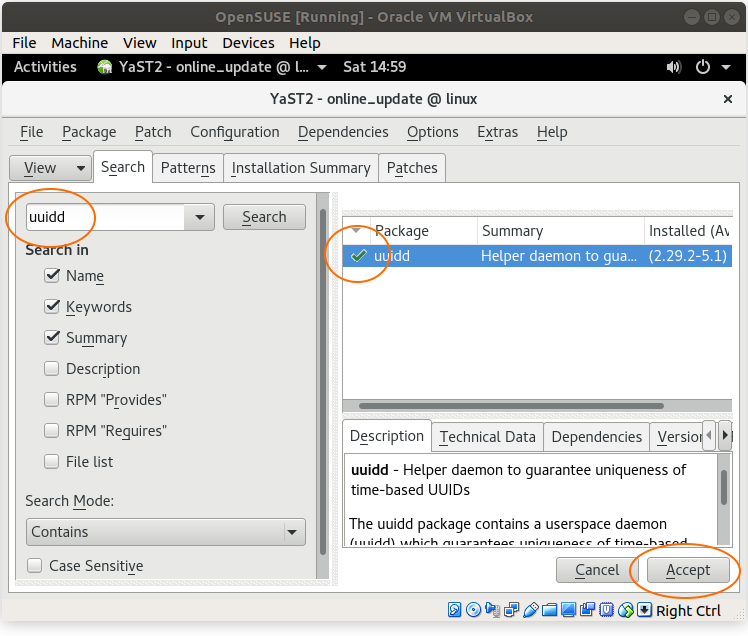Enable the RPM "Provides" checkbox
This screenshot has width=748, height=636.
point(52,399)
